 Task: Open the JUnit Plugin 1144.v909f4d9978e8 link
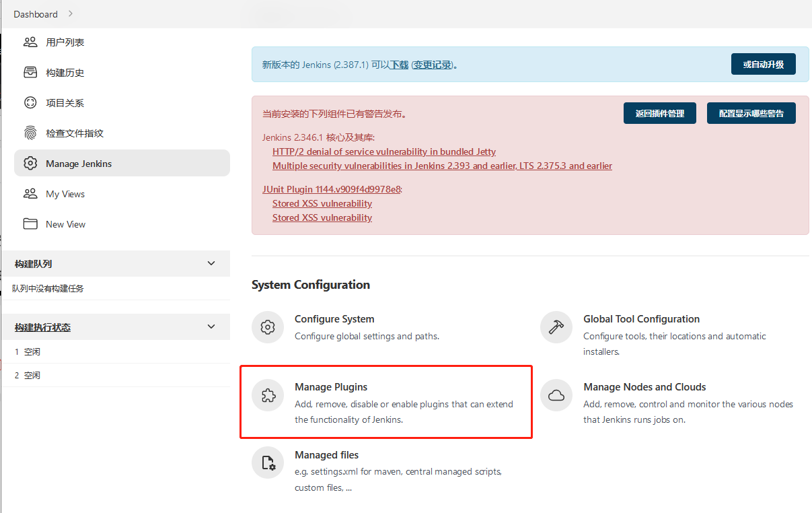click(331, 189)
